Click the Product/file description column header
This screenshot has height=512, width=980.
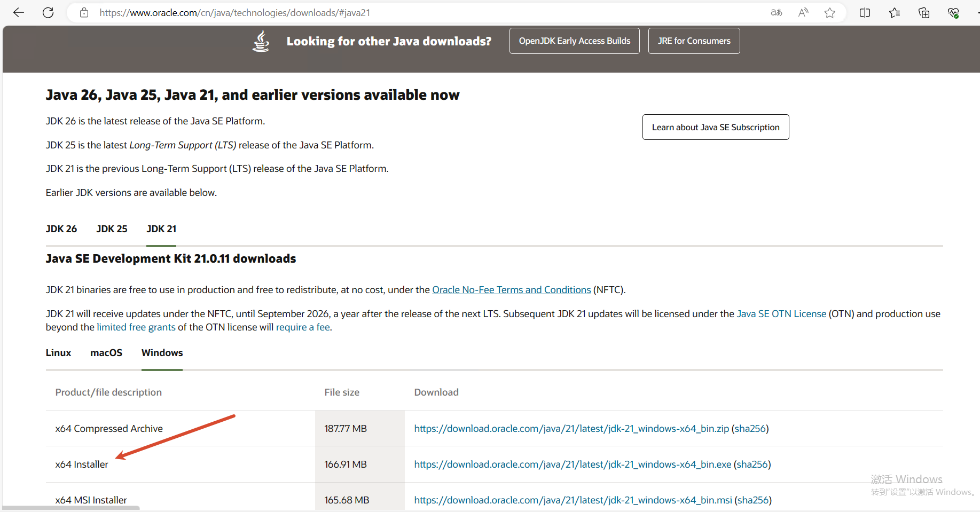coord(108,392)
